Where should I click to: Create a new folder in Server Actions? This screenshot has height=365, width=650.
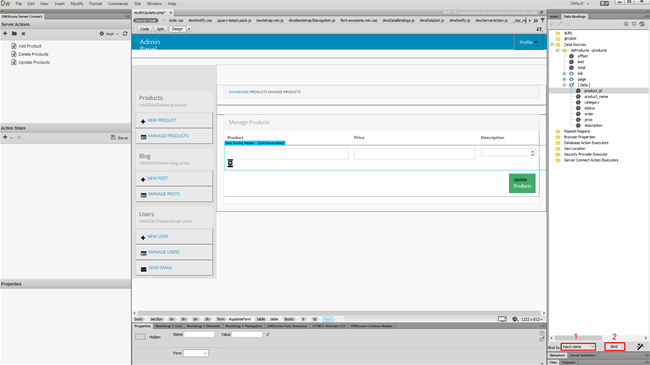point(14,34)
